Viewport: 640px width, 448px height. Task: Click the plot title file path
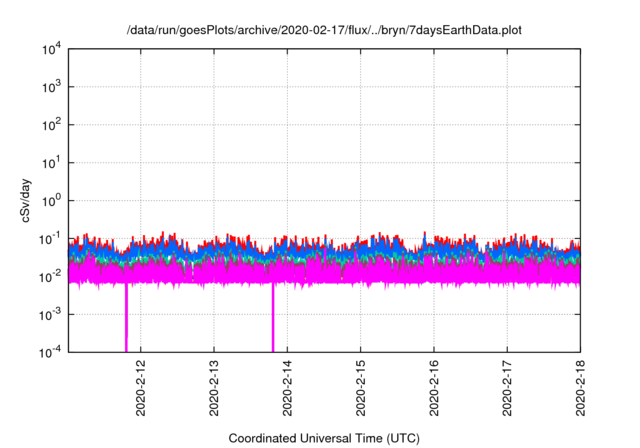coord(324,31)
